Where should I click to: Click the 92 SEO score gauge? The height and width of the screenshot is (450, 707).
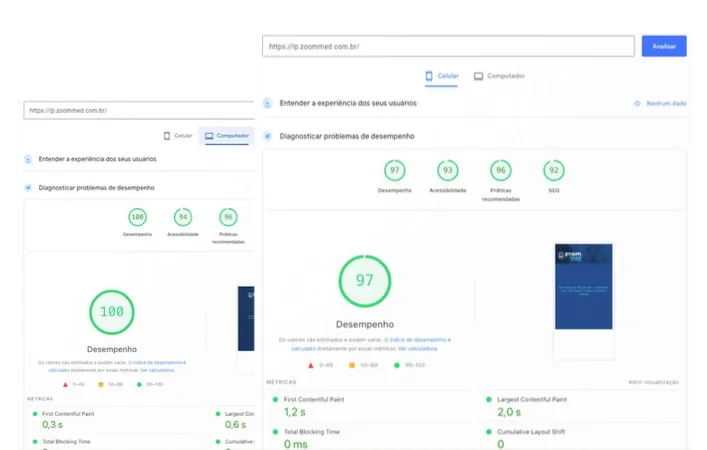[x=554, y=170]
